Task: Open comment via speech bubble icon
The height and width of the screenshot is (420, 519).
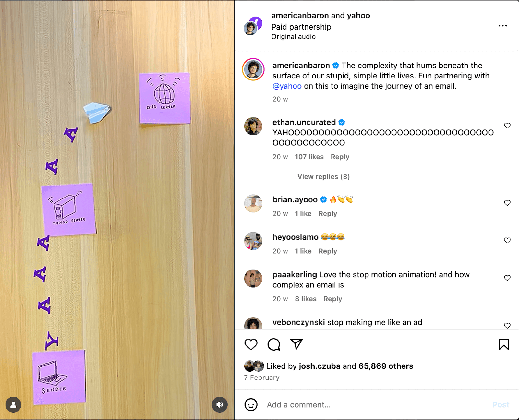Action: click(x=274, y=344)
